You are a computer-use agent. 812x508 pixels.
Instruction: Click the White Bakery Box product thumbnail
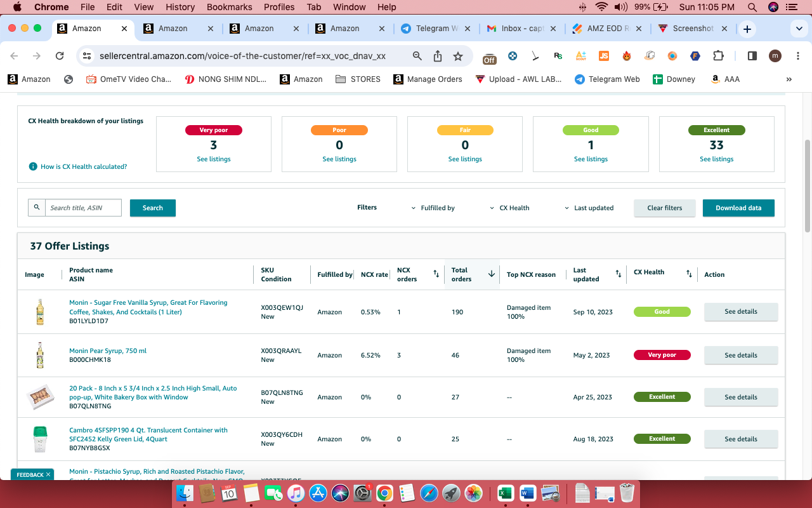pos(40,397)
